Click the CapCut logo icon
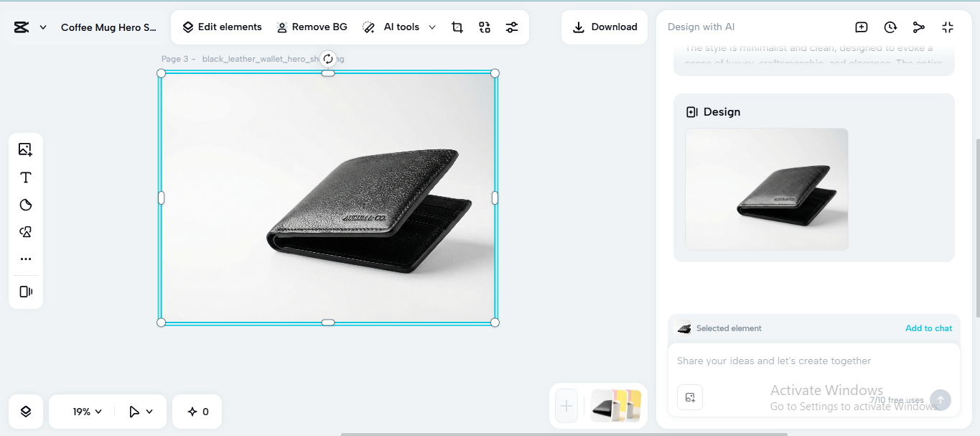Viewport: 980px width, 436px height. (x=22, y=27)
